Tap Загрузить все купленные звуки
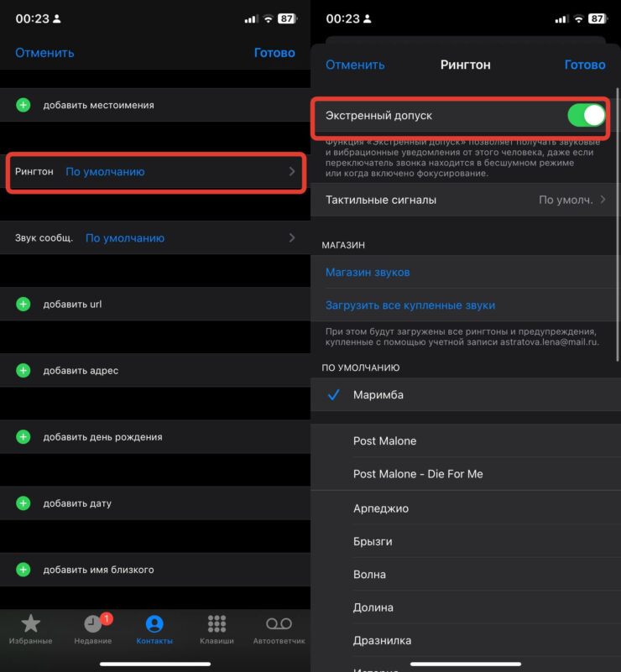This screenshot has width=621, height=672. [x=410, y=305]
